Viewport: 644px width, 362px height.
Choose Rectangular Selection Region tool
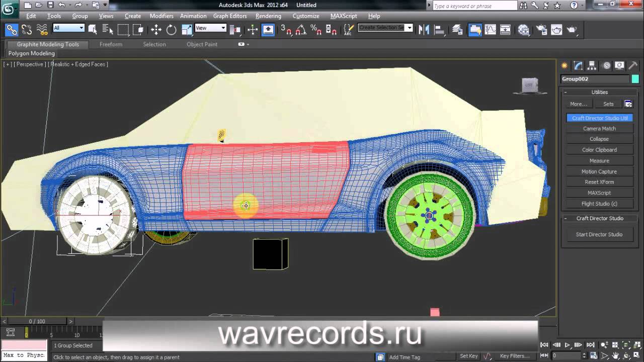[x=123, y=30]
